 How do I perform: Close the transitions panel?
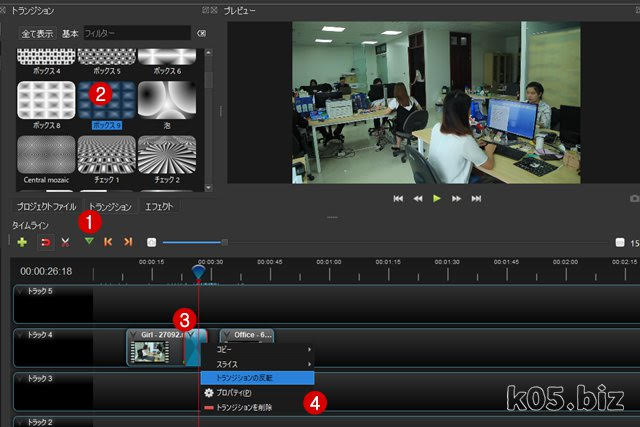[x=214, y=11]
